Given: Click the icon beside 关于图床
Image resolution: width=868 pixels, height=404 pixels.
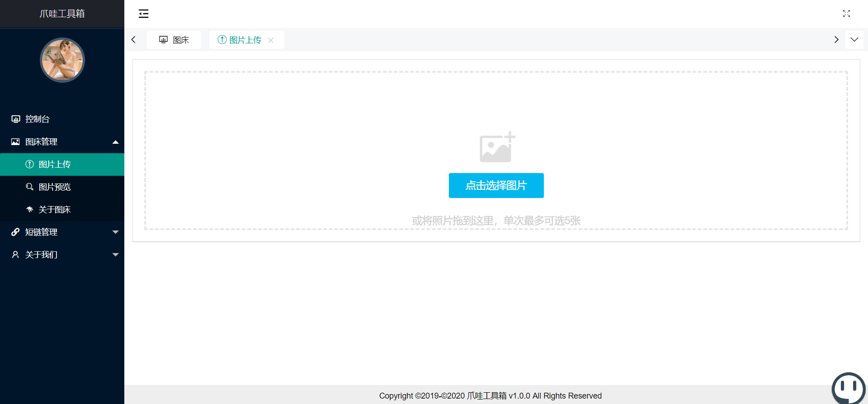Looking at the screenshot, I should pyautogui.click(x=30, y=209).
